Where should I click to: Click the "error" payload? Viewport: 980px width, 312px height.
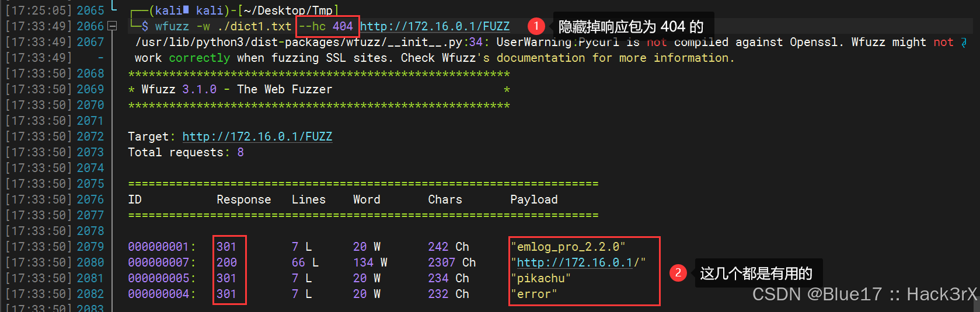click(534, 294)
